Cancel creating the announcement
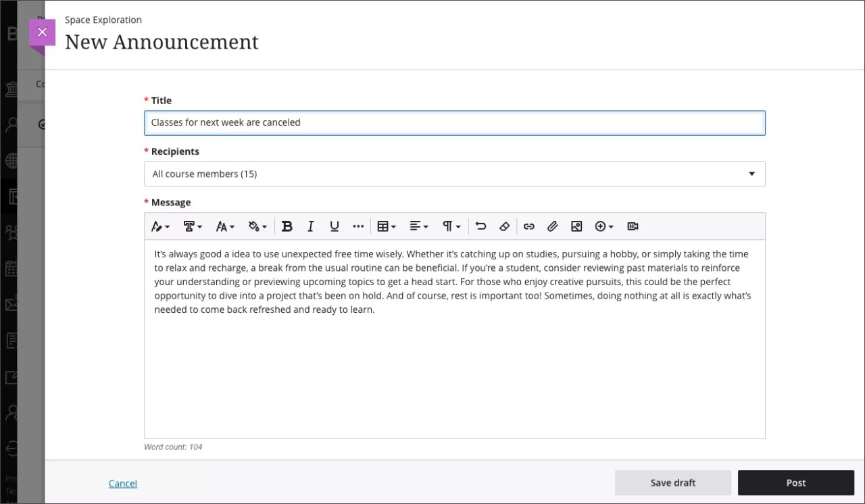 122,483
